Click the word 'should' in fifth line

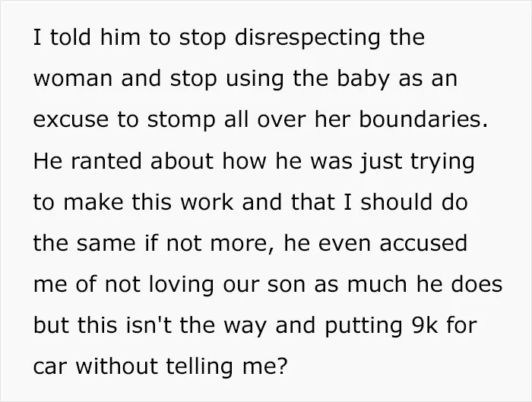(396, 201)
